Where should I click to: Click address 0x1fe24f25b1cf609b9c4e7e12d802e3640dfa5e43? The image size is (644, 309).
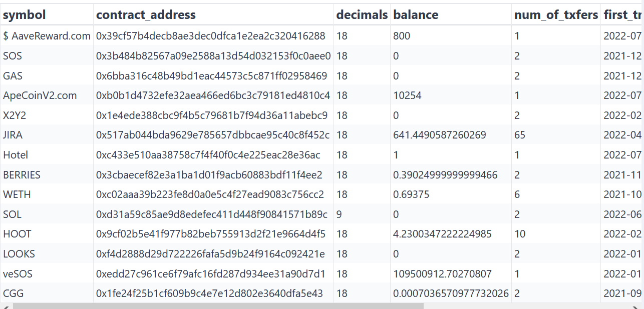tap(209, 293)
